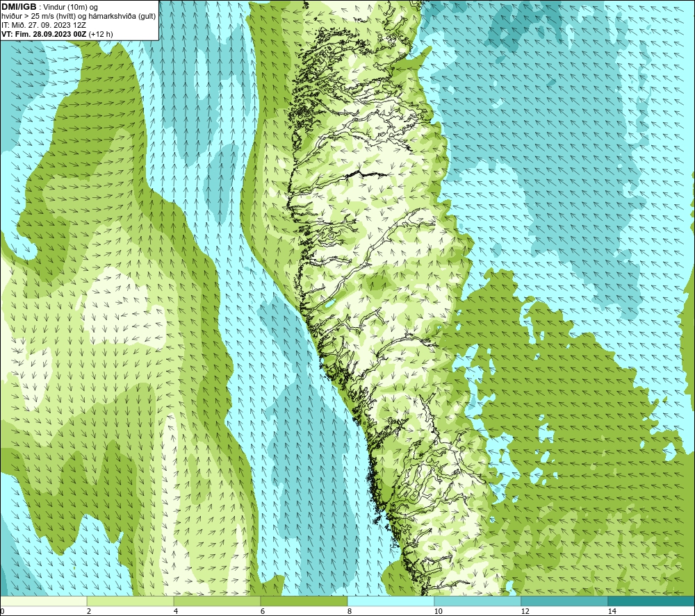Click the "DMI/IGB" title text
This screenshot has width=695, height=616.
(x=19, y=7)
